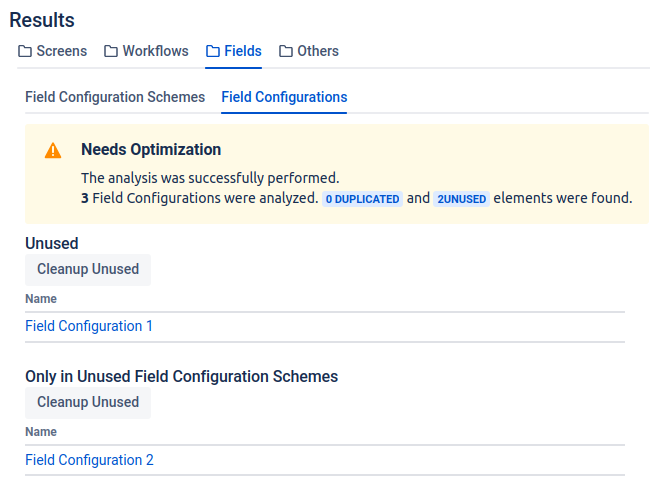Click the folder icon beside Workflows
The height and width of the screenshot is (488, 650).
click(111, 51)
